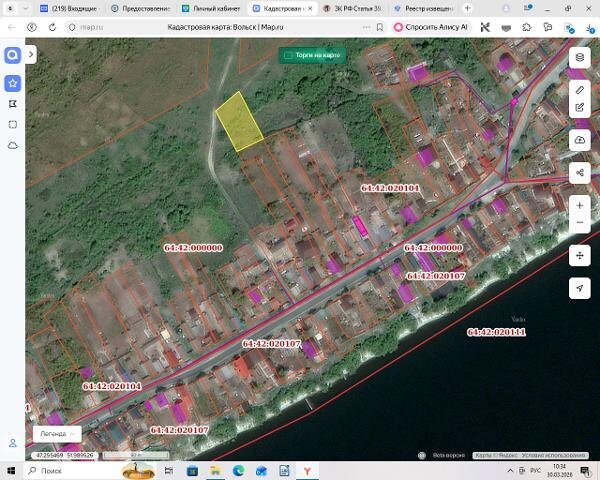
Task: Click the my-location arrow button
Action: [x=579, y=288]
